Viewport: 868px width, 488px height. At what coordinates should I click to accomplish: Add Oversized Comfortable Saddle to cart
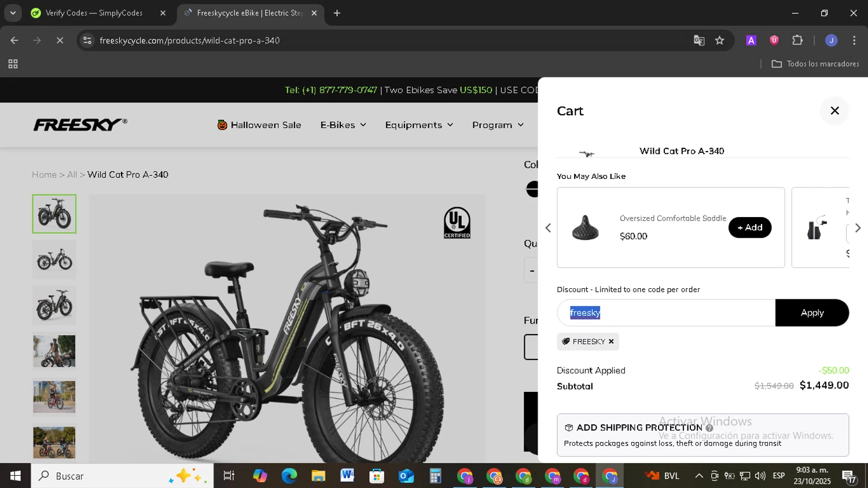pos(750,228)
